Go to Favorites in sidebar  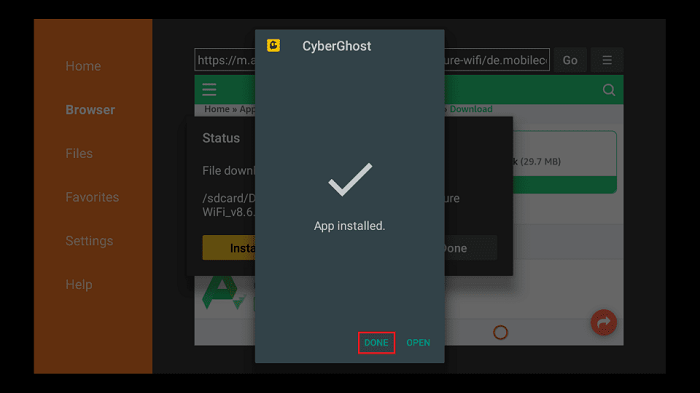(92, 197)
